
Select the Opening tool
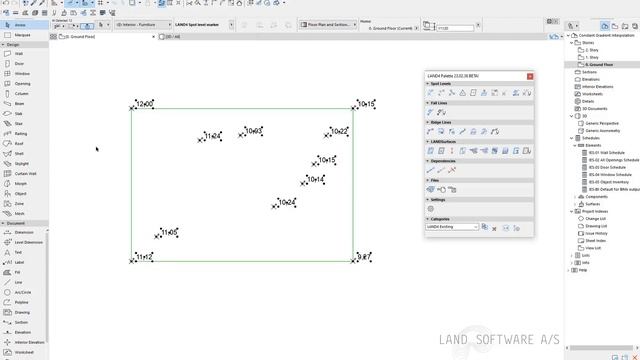(x=24, y=84)
